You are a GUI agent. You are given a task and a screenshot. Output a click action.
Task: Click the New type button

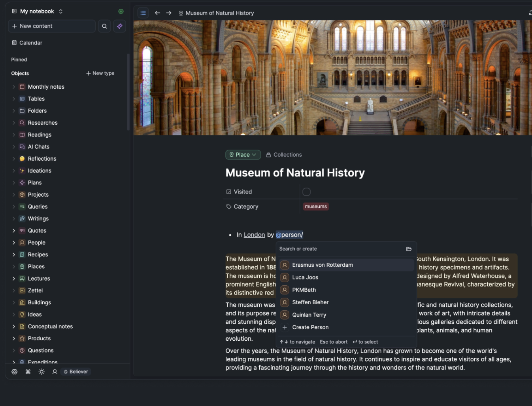click(100, 73)
